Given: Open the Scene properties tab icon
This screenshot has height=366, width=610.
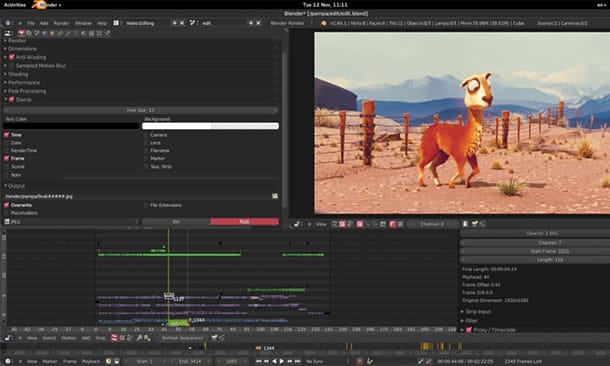Looking at the screenshot, I should coord(37,33).
